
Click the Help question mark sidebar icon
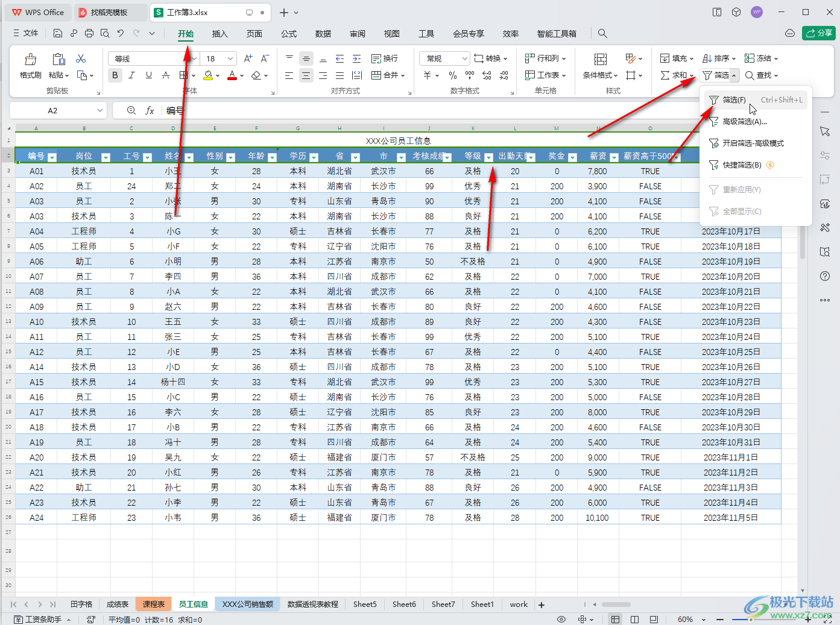(825, 276)
